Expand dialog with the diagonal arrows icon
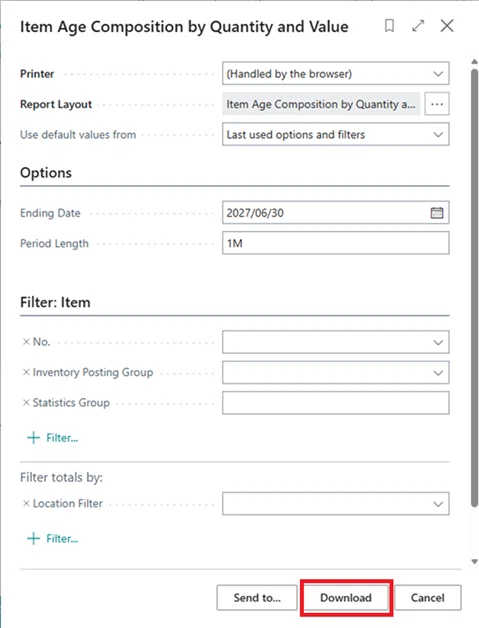The image size is (479, 628). tap(418, 26)
